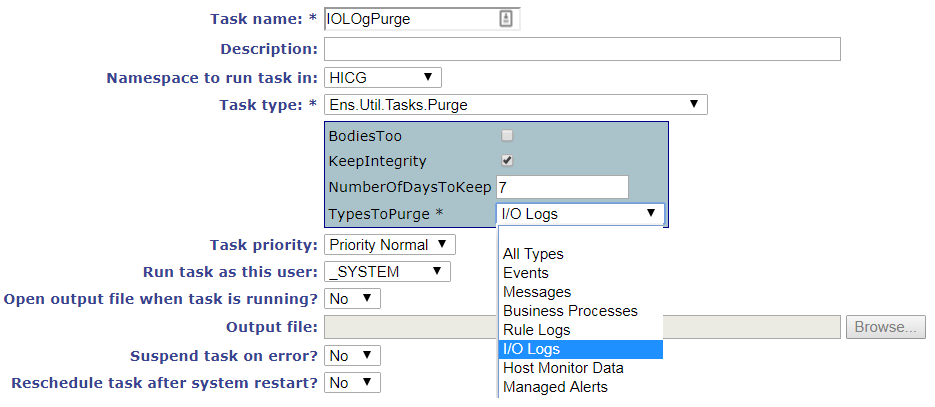This screenshot has width=935, height=407.
Task: Click the Description text field
Action: pos(582,49)
